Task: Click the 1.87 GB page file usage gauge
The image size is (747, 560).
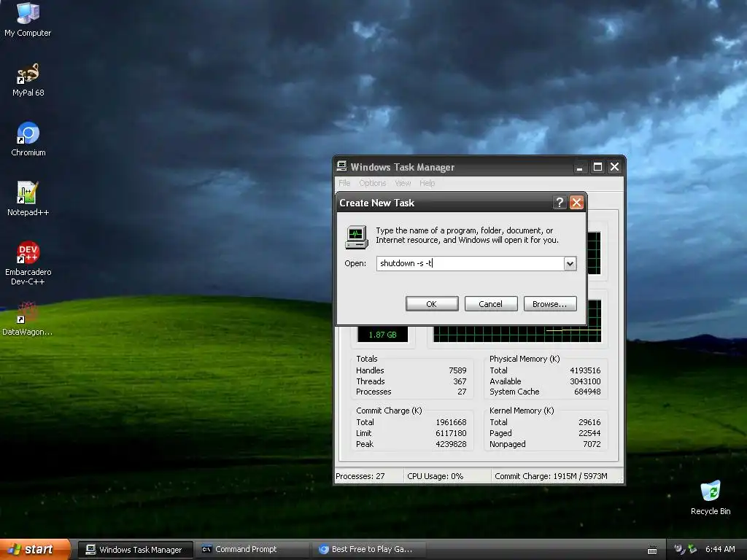Action: (x=382, y=334)
